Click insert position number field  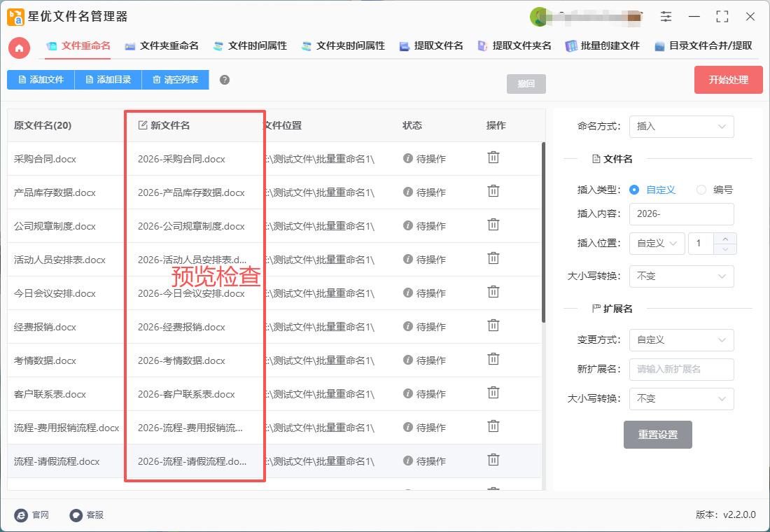tap(701, 243)
